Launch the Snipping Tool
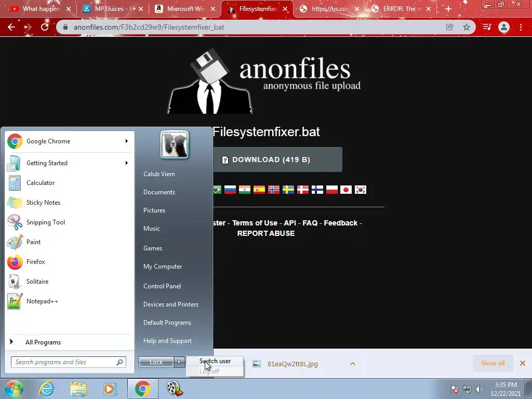Image resolution: width=532 pixels, height=399 pixels. point(70,222)
